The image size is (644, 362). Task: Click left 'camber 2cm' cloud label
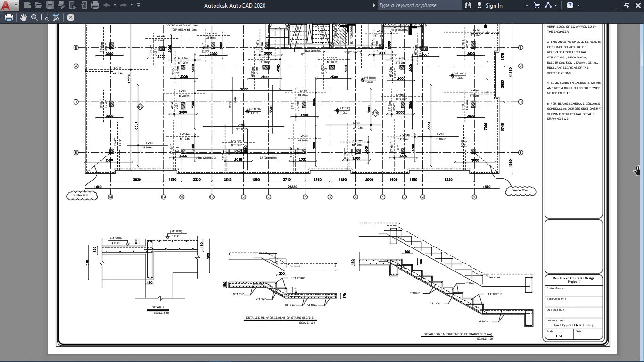click(x=82, y=195)
